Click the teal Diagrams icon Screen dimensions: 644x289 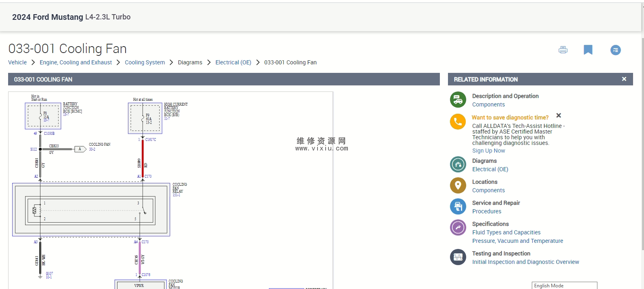[x=458, y=164]
